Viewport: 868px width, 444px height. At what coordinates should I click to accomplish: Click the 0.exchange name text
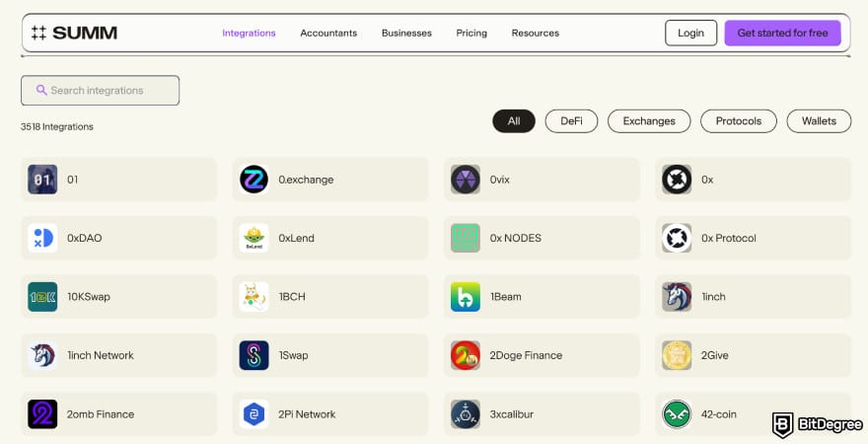pos(306,180)
